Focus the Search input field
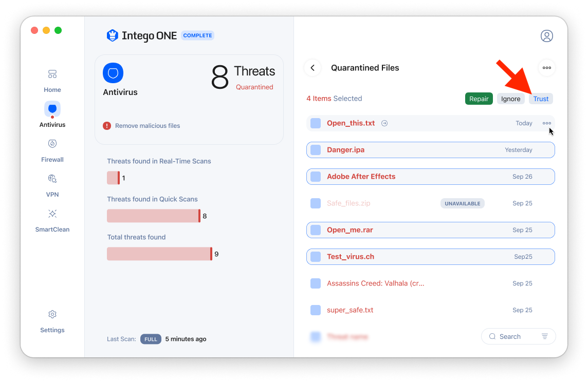Screen dimensions: 588x382 [519, 336]
